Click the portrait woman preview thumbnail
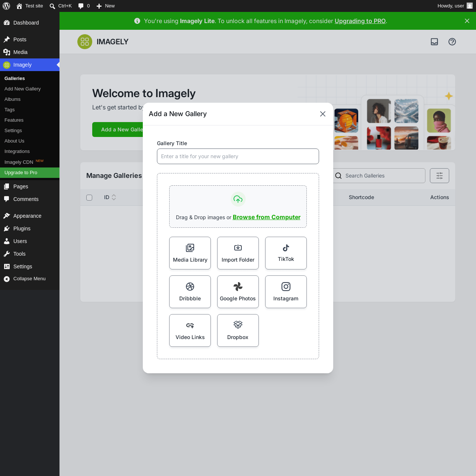Viewport: 476px width, 476px height. pyautogui.click(x=379, y=111)
